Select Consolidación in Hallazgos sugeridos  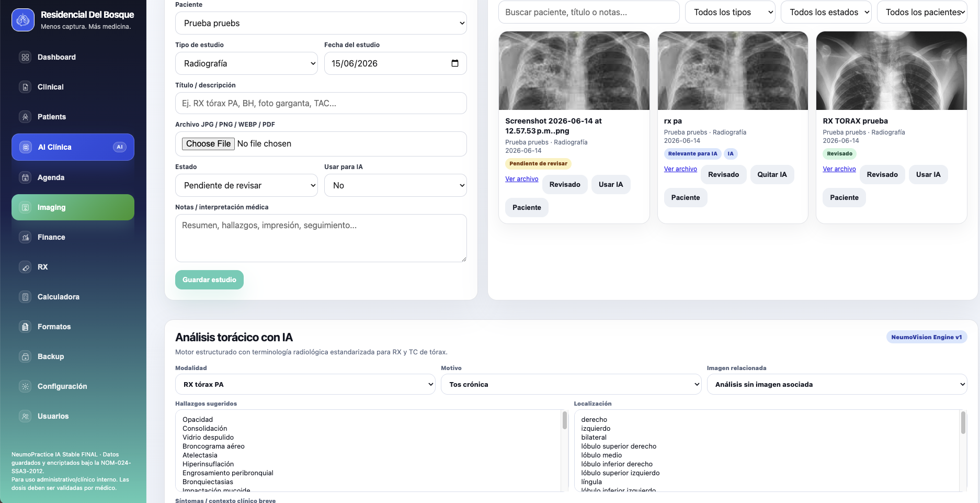pyautogui.click(x=205, y=428)
